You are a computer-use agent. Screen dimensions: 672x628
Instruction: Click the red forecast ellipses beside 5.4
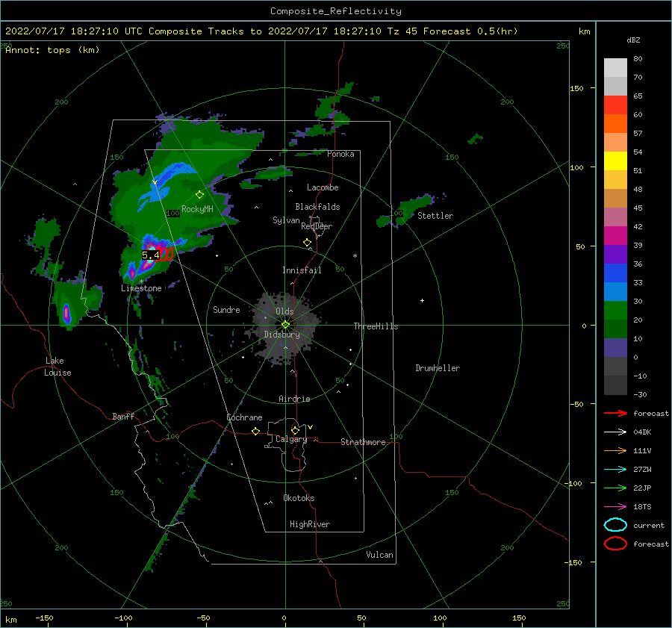(x=167, y=255)
